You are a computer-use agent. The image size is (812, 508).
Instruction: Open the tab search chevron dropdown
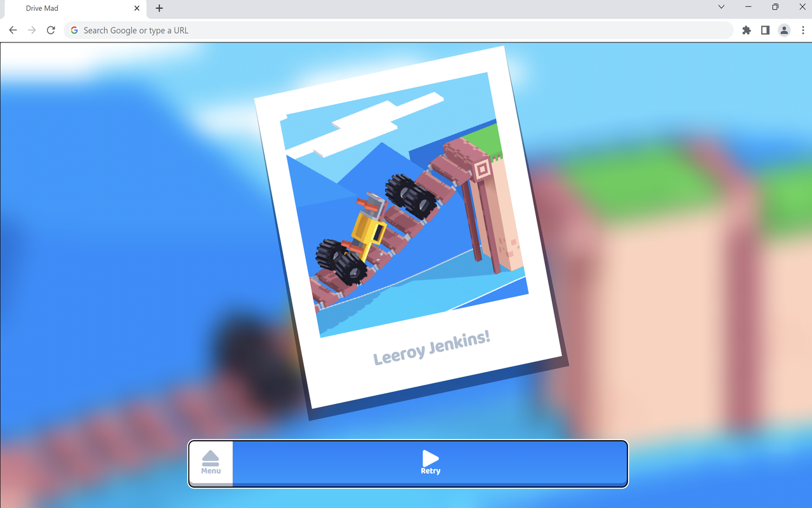[721, 7]
